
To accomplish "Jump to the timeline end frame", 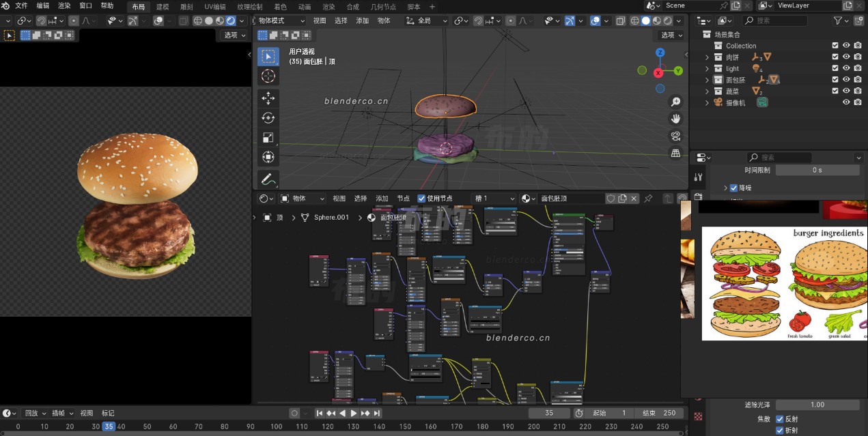I will tap(377, 413).
